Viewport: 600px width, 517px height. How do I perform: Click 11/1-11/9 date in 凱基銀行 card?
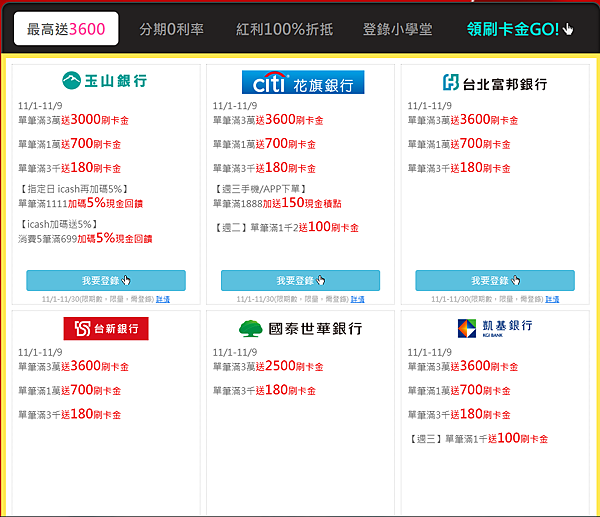click(x=429, y=352)
